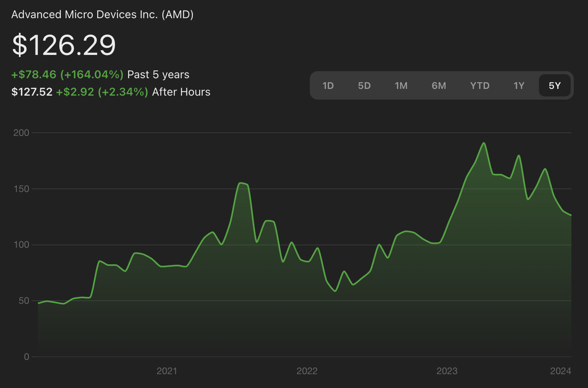The image size is (588, 388).
Task: Click the After Hours label
Action: pos(181,92)
